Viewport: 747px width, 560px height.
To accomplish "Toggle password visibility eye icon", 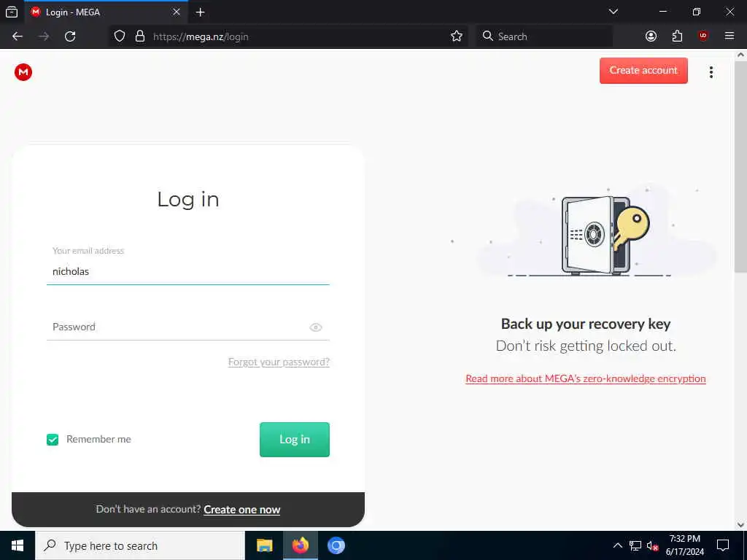I will coord(316,327).
